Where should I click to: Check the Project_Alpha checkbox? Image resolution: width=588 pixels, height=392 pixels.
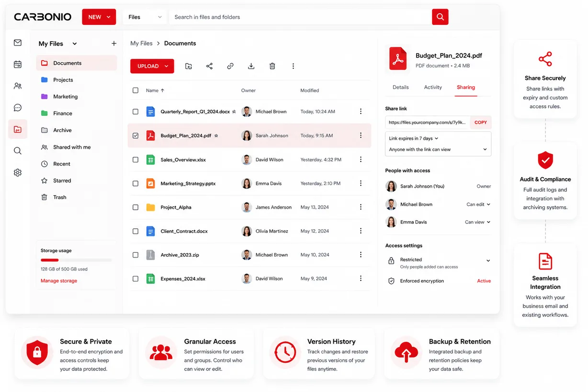(x=136, y=207)
